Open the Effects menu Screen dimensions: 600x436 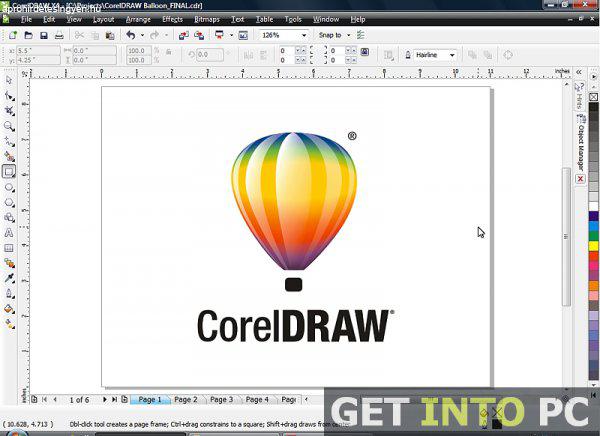pyautogui.click(x=173, y=19)
